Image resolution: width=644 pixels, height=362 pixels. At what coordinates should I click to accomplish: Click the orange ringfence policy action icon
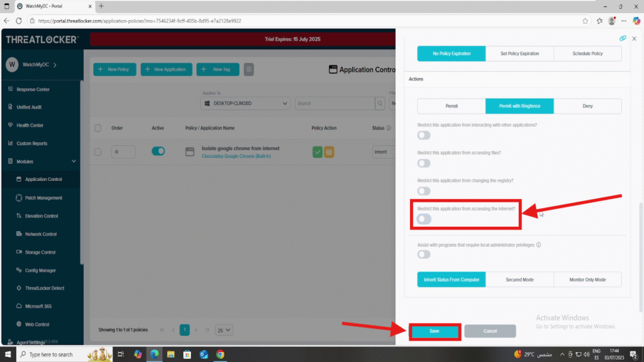click(329, 152)
